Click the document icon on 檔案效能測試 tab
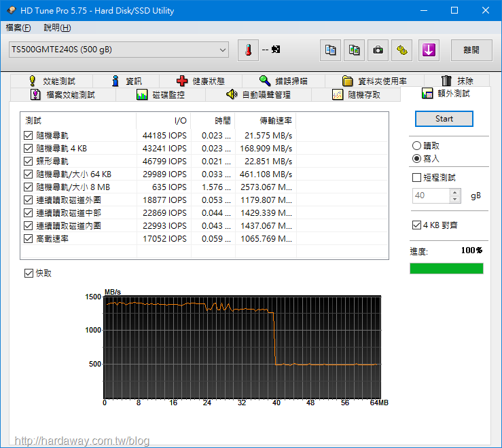The width and height of the screenshot is (502, 448). coord(35,95)
